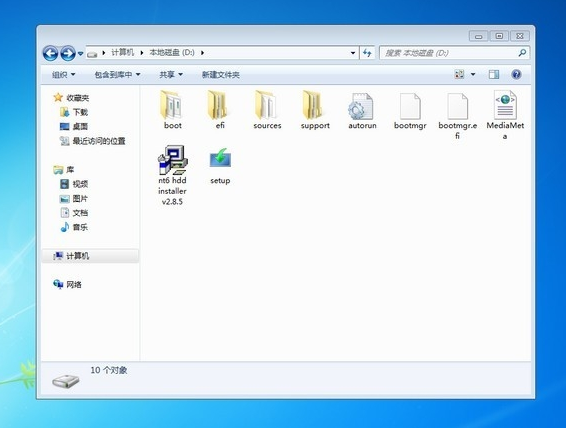This screenshot has height=428, width=566.
Task: Select the setup application icon
Action: tap(220, 159)
